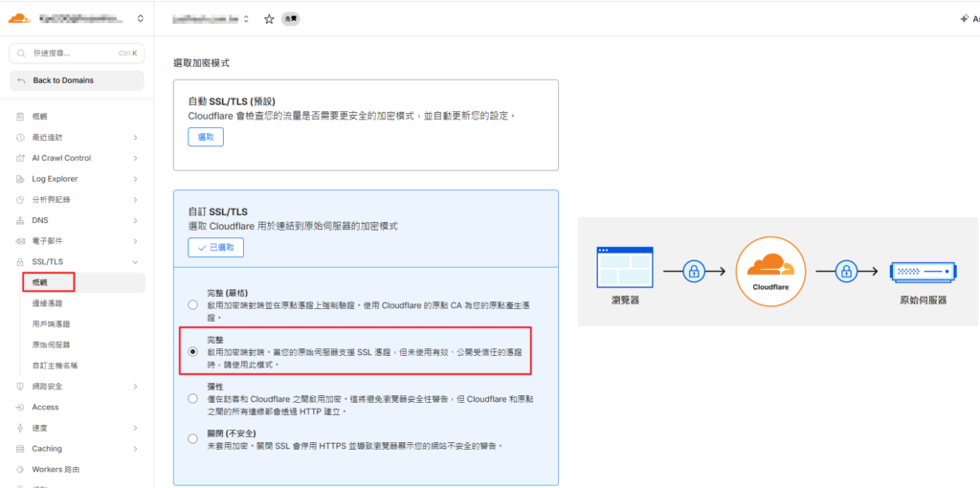Select the 完整 encryption mode radio
The image size is (980, 488).
point(192,351)
